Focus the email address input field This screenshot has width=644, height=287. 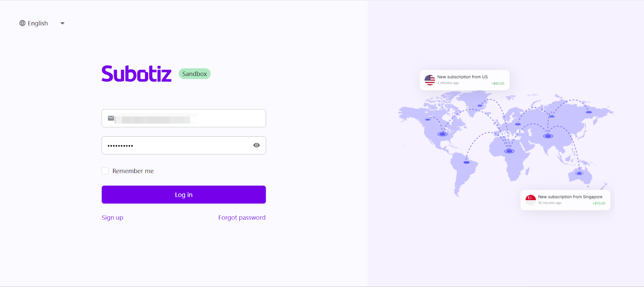(189, 119)
